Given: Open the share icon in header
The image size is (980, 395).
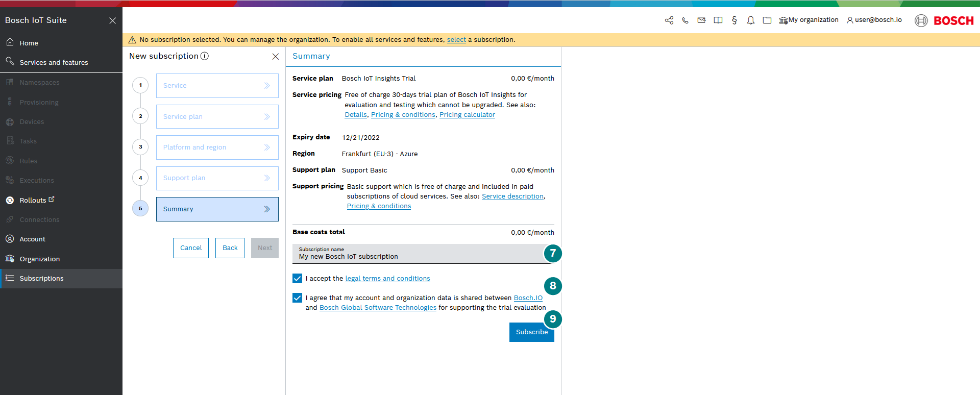Looking at the screenshot, I should [x=669, y=20].
